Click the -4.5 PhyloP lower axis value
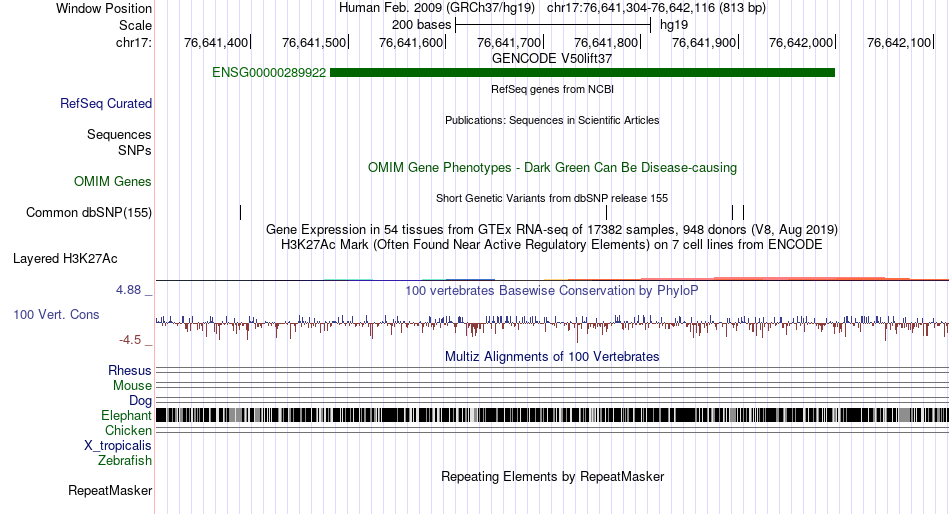Viewport: 950px width, 514px height. [130, 340]
